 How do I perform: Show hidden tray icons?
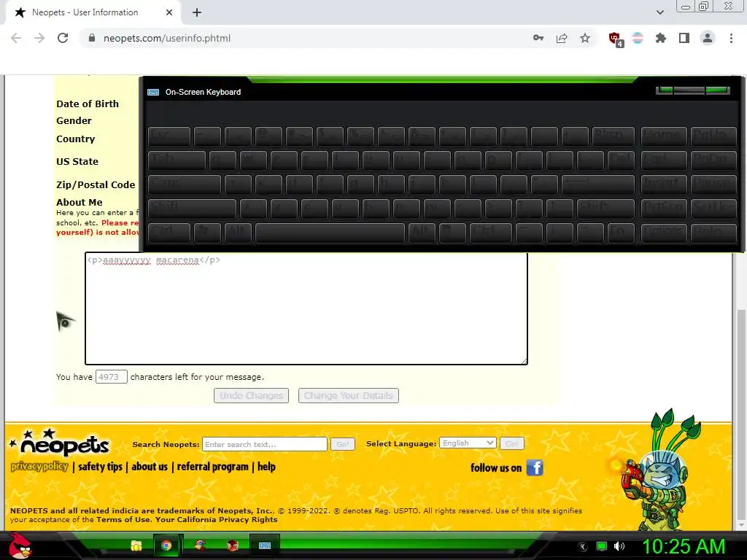tap(583, 547)
